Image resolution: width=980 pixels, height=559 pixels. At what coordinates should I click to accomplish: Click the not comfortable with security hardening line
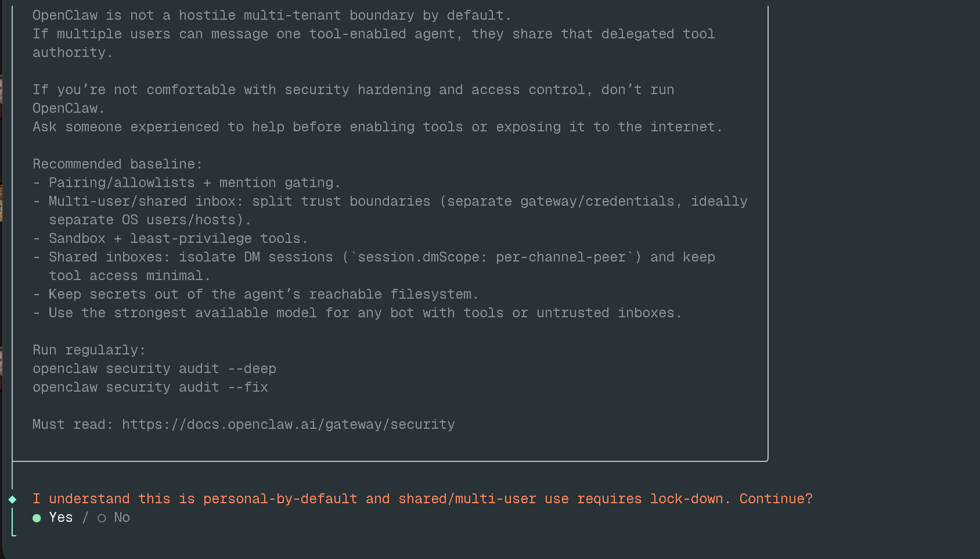353,90
